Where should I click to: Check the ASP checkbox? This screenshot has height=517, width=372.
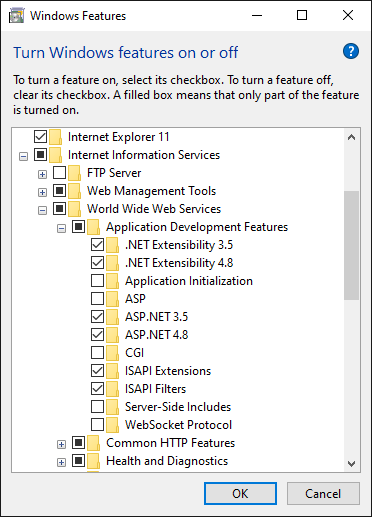coord(97,298)
